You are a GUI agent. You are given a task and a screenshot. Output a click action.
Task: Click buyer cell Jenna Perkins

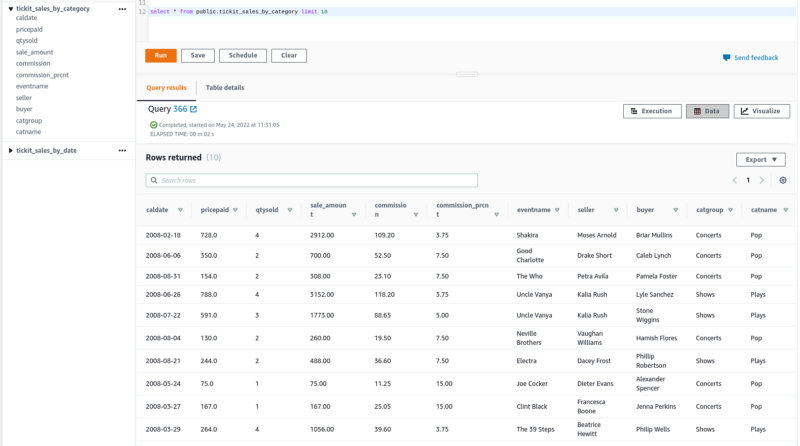coord(656,407)
